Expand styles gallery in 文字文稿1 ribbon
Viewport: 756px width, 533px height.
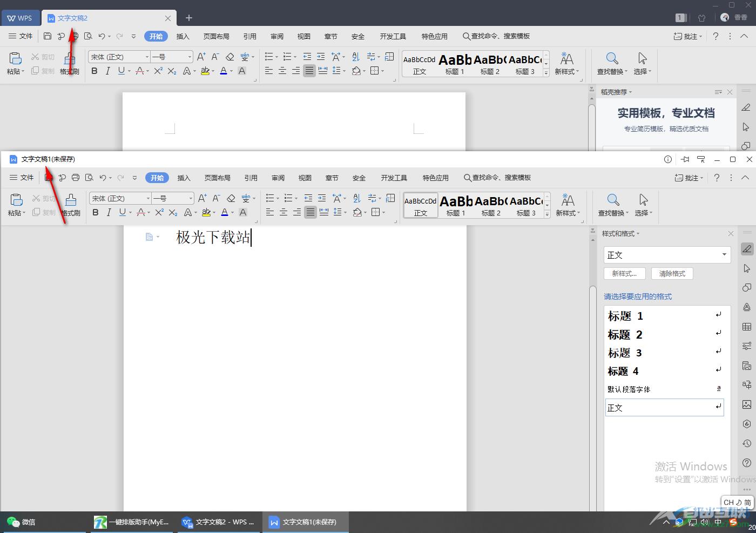tap(547, 214)
